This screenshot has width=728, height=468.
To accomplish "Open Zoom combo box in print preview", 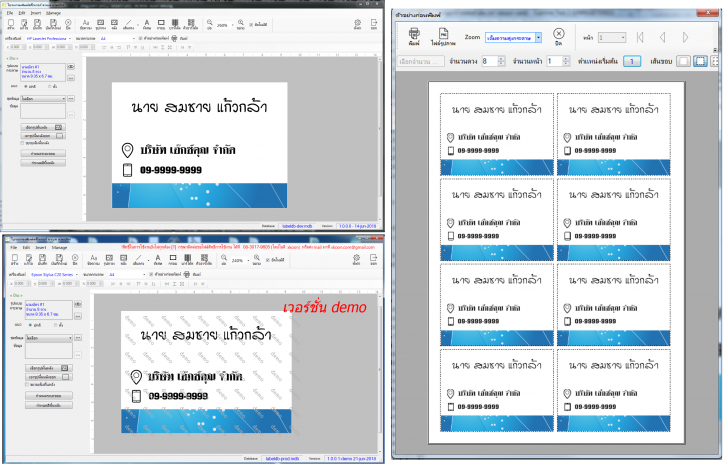I will [x=514, y=38].
